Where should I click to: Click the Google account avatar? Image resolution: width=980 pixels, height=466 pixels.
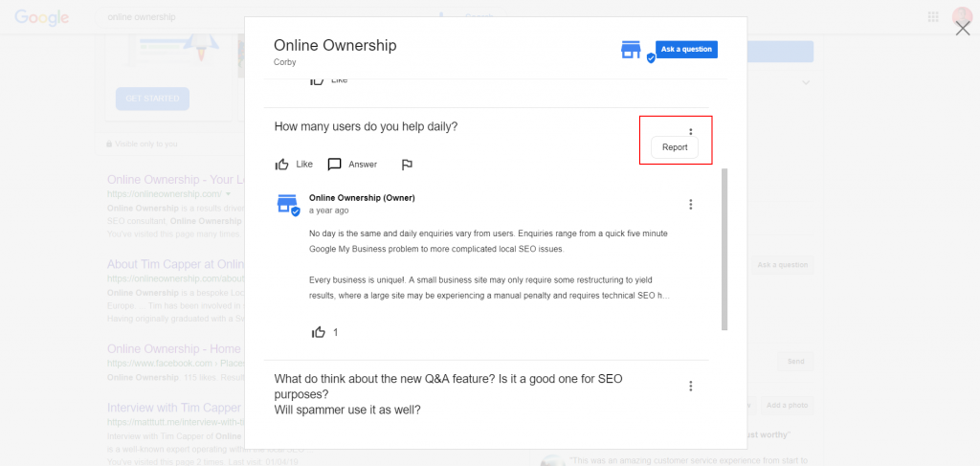pos(963,15)
